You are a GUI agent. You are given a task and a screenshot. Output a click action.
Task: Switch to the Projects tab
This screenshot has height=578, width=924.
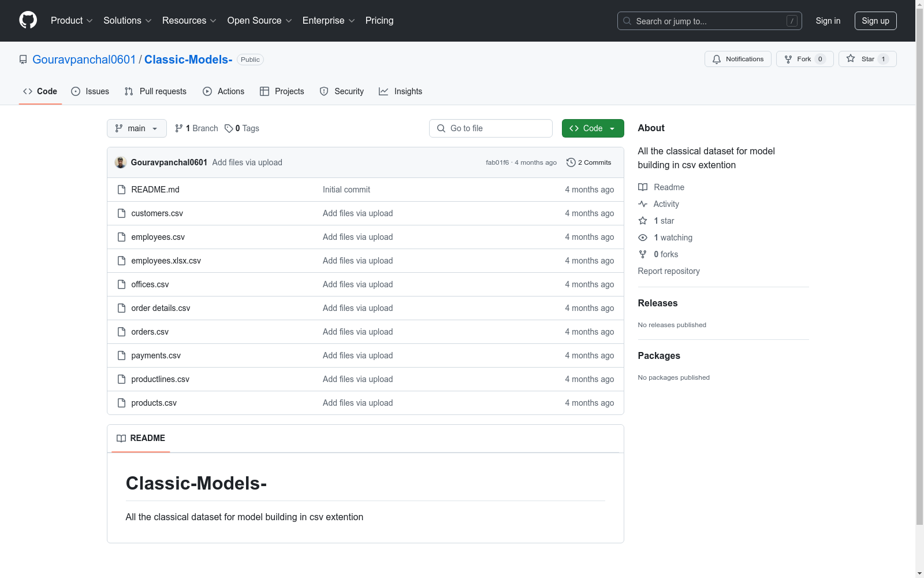click(x=282, y=91)
